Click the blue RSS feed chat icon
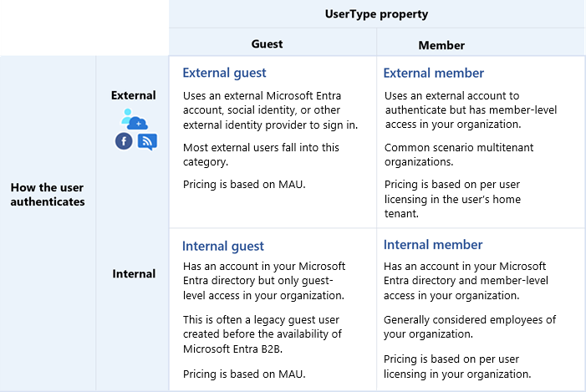The height and width of the screenshot is (392, 586). coord(146,141)
